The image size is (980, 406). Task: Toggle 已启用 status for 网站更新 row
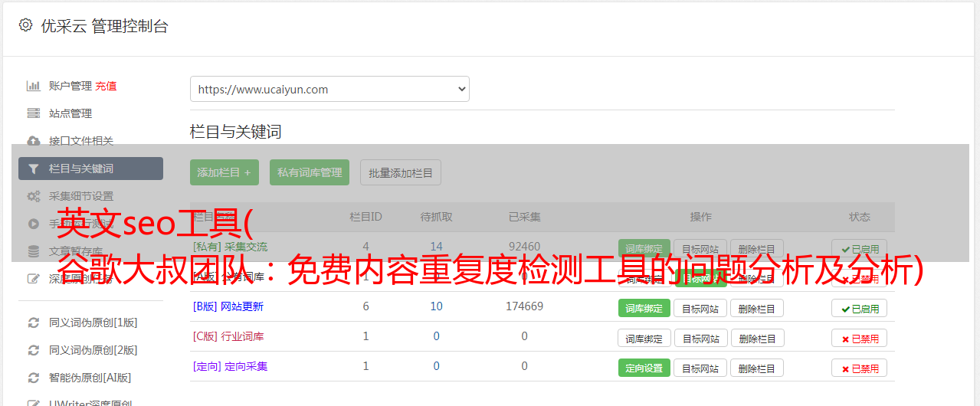(x=860, y=308)
